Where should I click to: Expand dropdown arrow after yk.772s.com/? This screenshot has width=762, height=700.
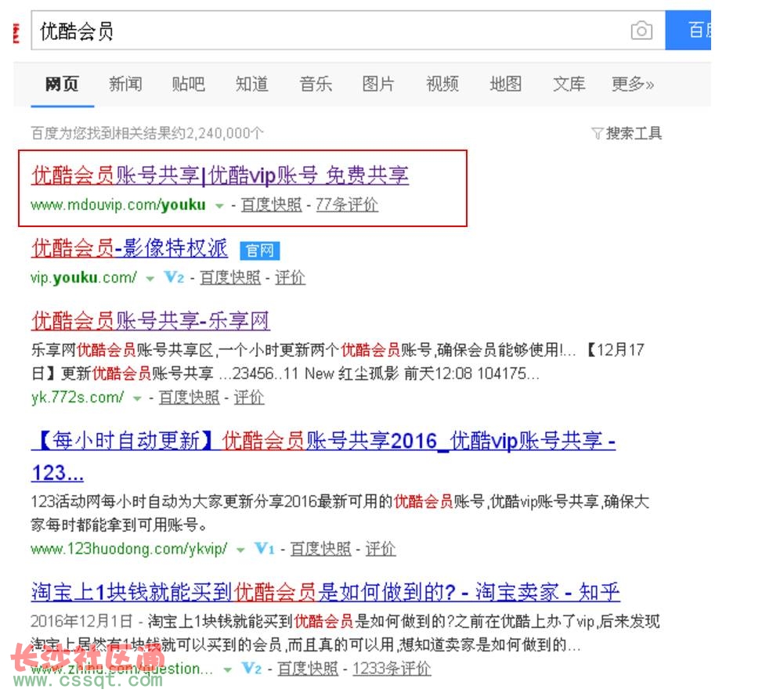pos(137,399)
